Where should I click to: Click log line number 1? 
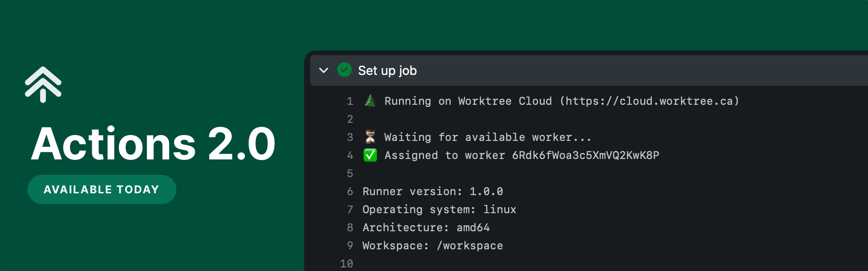[350, 101]
